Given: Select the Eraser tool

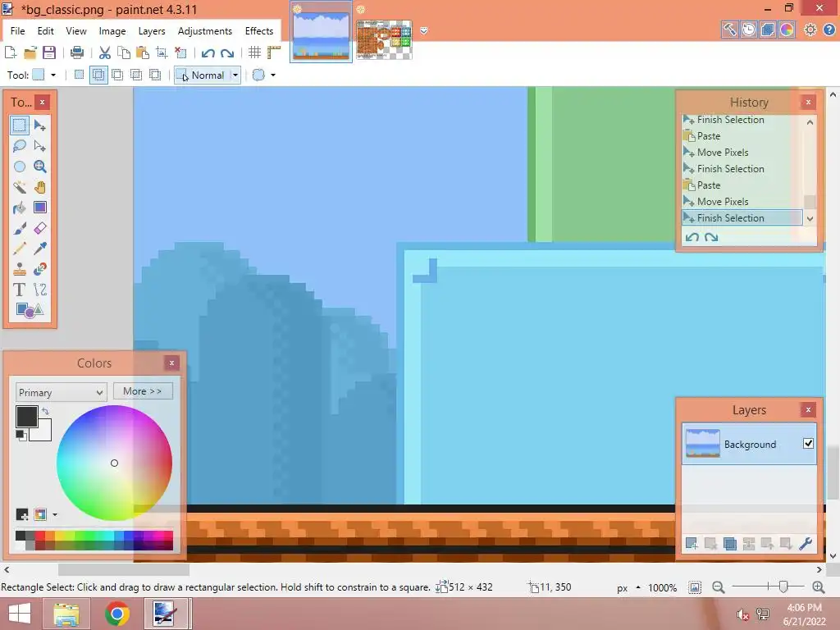Looking at the screenshot, I should click(39, 228).
